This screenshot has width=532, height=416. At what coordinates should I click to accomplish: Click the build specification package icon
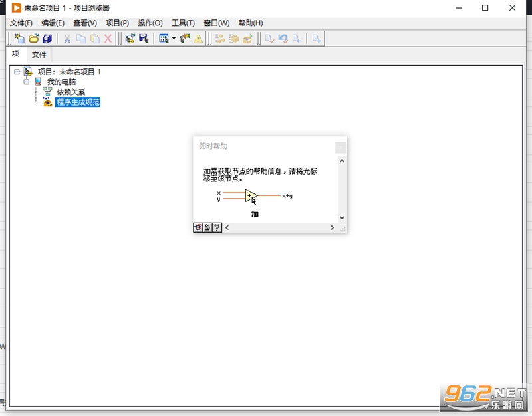(x=234, y=39)
